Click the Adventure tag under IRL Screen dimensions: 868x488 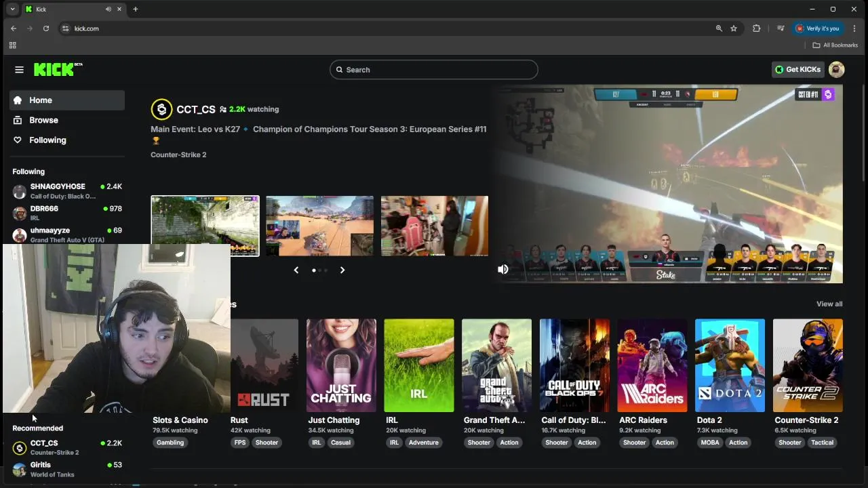click(x=423, y=443)
